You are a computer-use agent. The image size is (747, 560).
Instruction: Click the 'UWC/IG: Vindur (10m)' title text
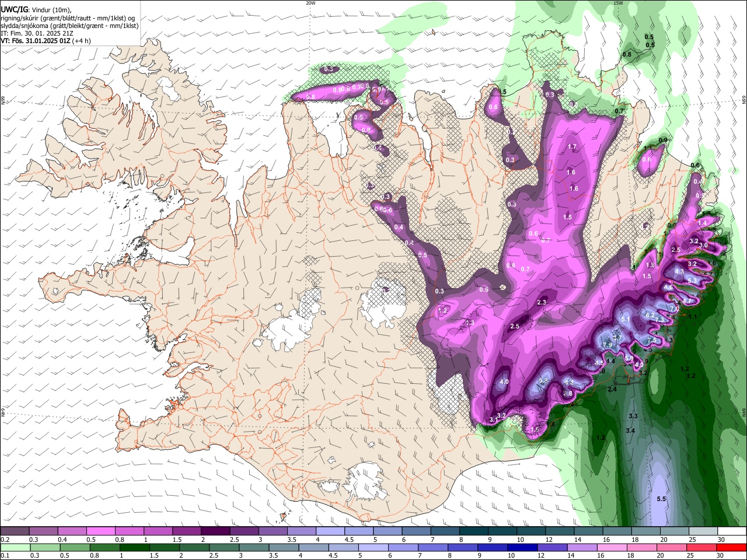36,10
